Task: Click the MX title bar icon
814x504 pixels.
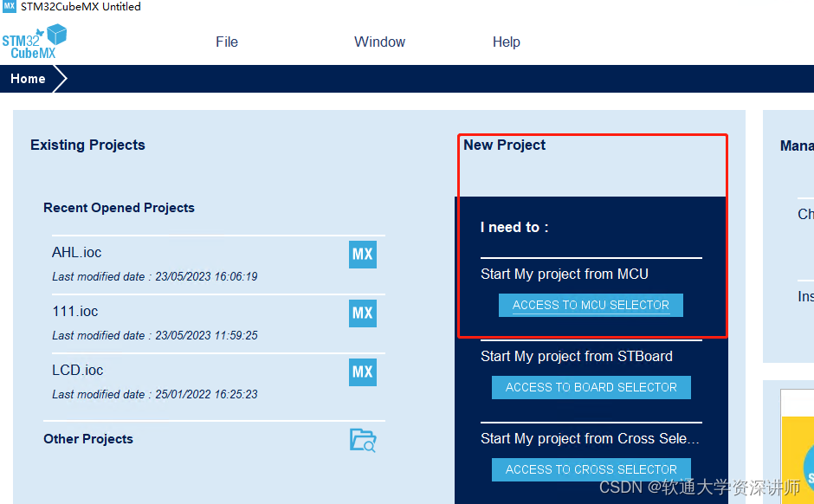Action: click(10, 6)
